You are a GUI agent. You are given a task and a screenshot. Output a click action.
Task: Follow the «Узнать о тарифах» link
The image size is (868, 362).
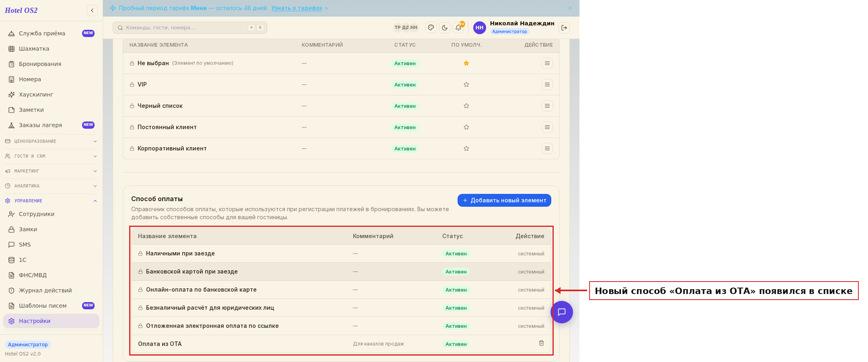(297, 8)
